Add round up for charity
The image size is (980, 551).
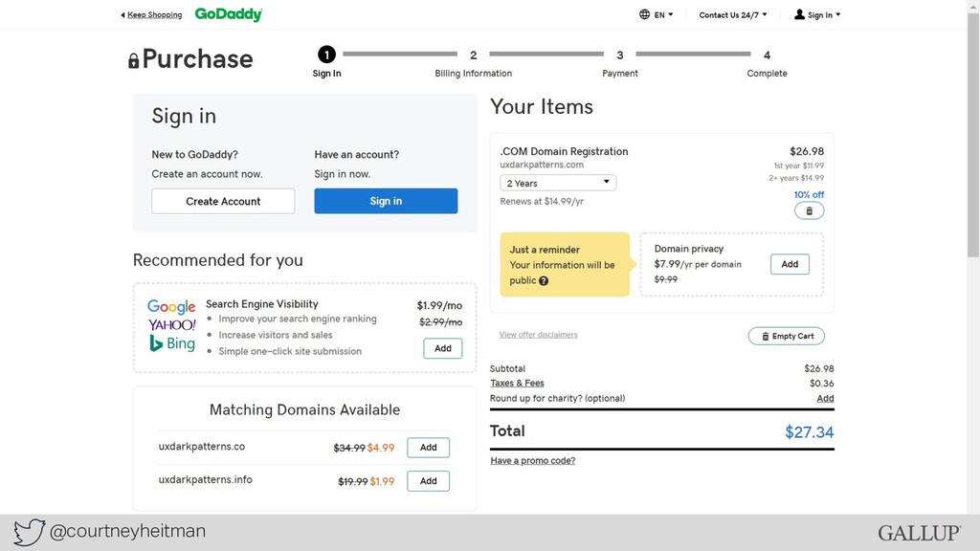coord(825,399)
